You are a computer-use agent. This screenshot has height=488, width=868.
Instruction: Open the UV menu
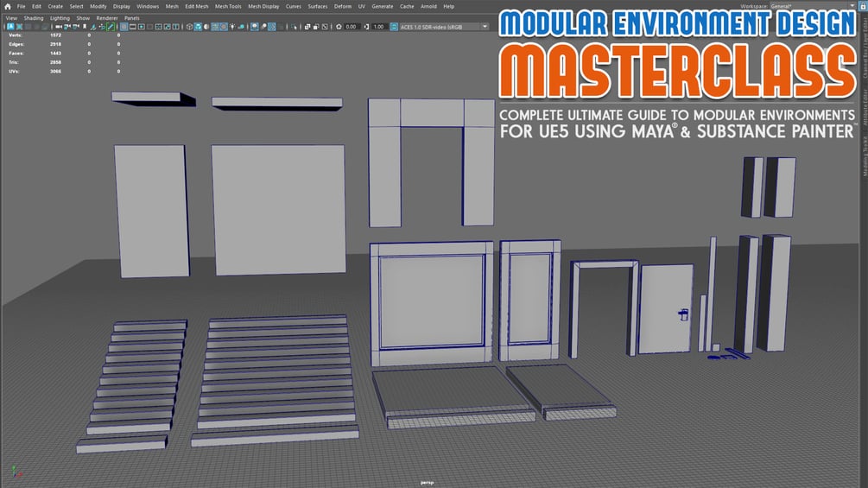(x=362, y=7)
